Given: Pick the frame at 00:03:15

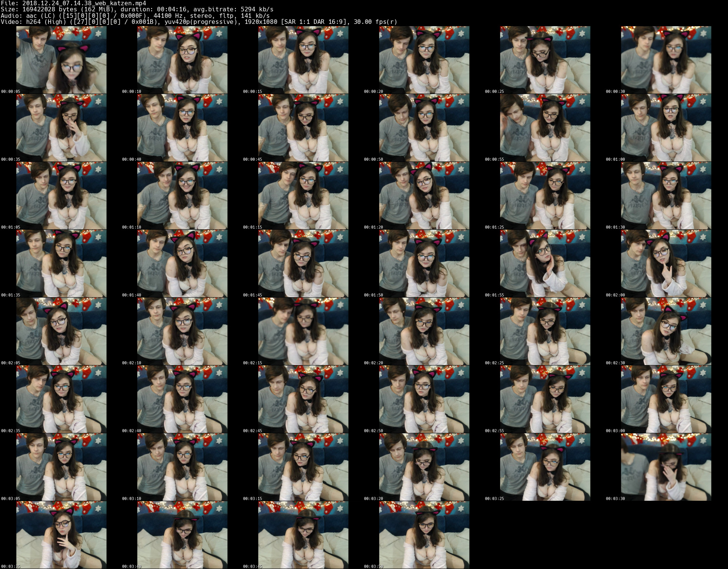Looking at the screenshot, I should [303, 467].
